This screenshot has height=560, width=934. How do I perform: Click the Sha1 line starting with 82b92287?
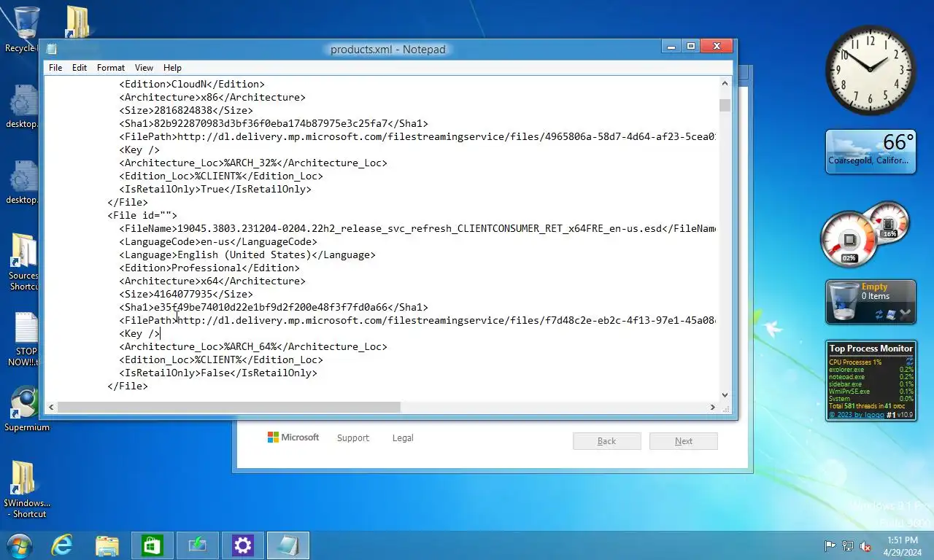(274, 123)
